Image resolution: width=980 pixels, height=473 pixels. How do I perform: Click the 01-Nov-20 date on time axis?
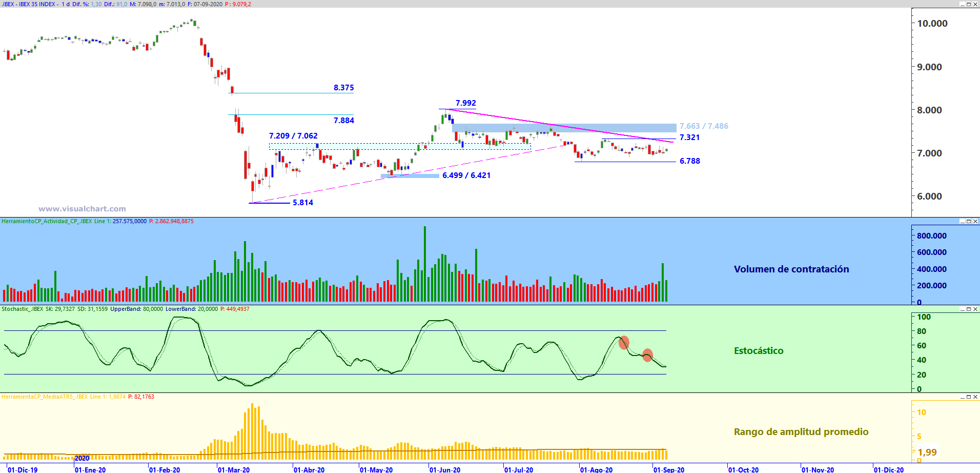pyautogui.click(x=818, y=470)
